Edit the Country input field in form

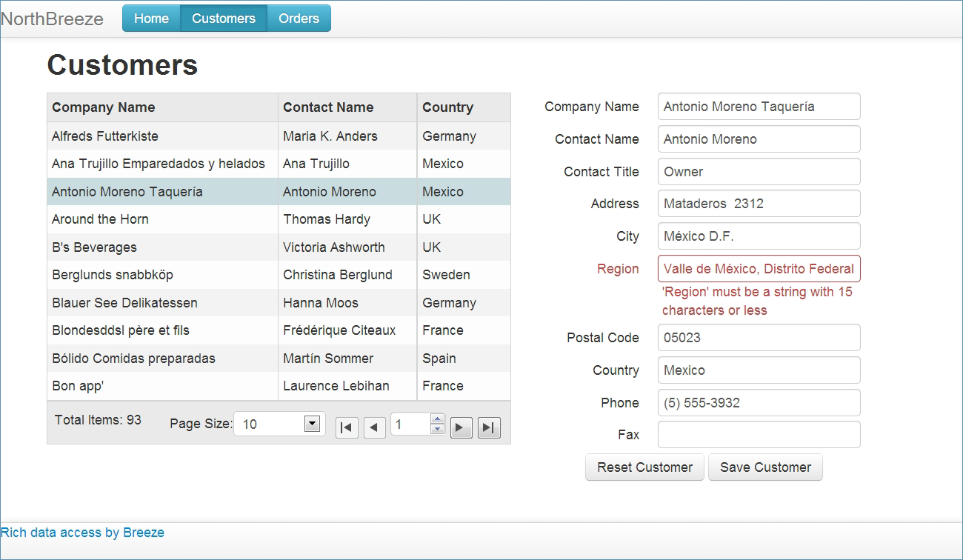[x=759, y=370]
